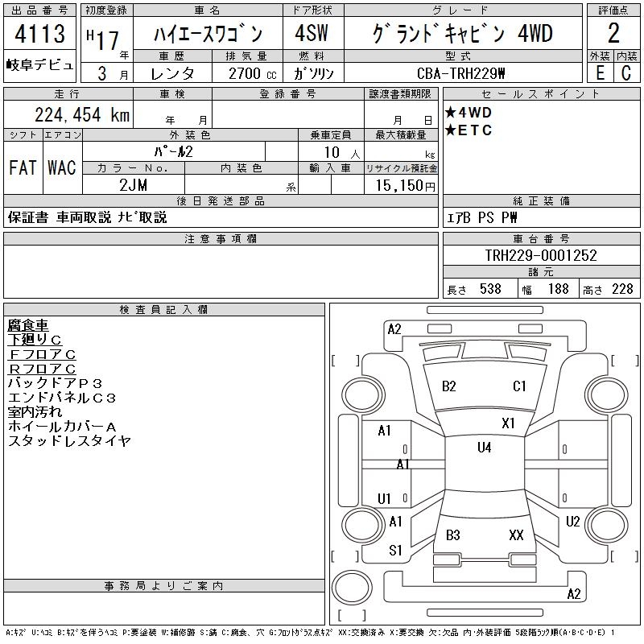Select the exterior color パール2
The height and width of the screenshot is (644, 644).
(x=173, y=152)
